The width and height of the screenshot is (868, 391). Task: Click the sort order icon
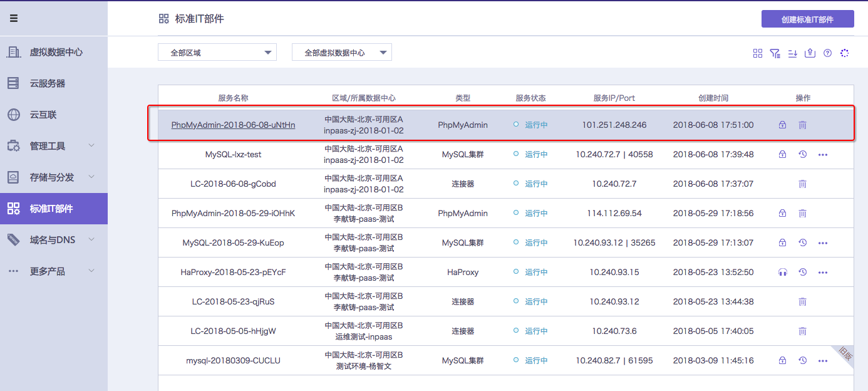(x=792, y=53)
